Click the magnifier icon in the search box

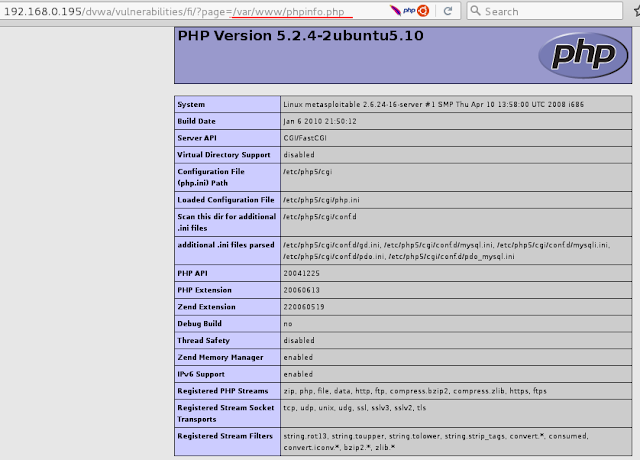(475, 11)
